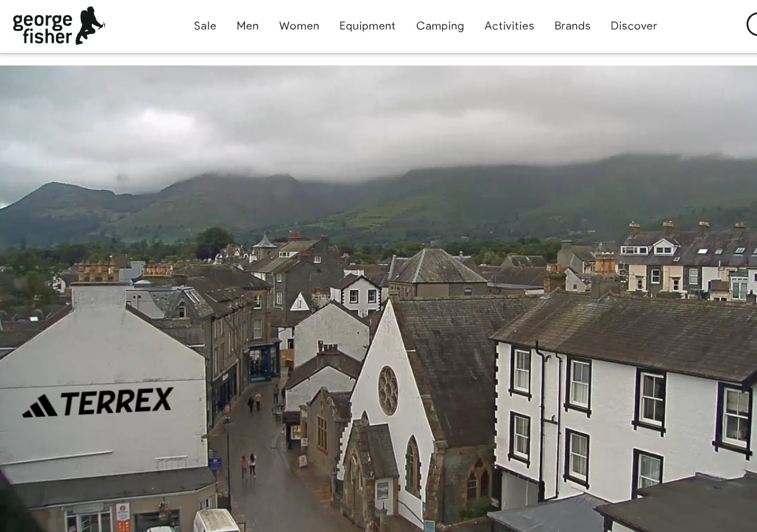Click the two pedestrians walking down the street

pos(248,466)
